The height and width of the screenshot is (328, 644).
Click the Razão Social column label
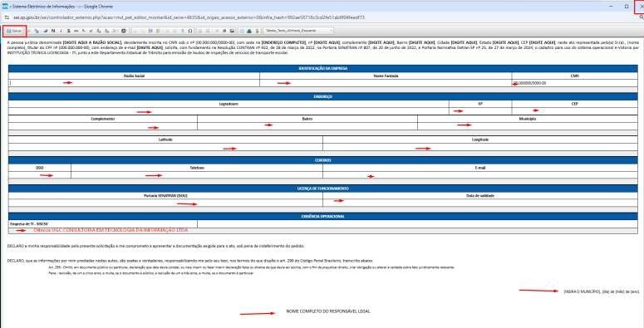134,76
